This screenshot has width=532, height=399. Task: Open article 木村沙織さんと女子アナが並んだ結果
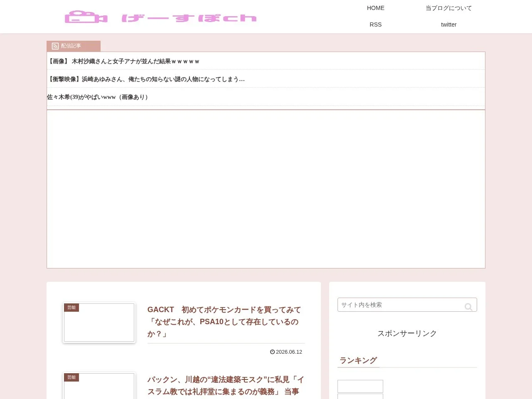point(123,61)
